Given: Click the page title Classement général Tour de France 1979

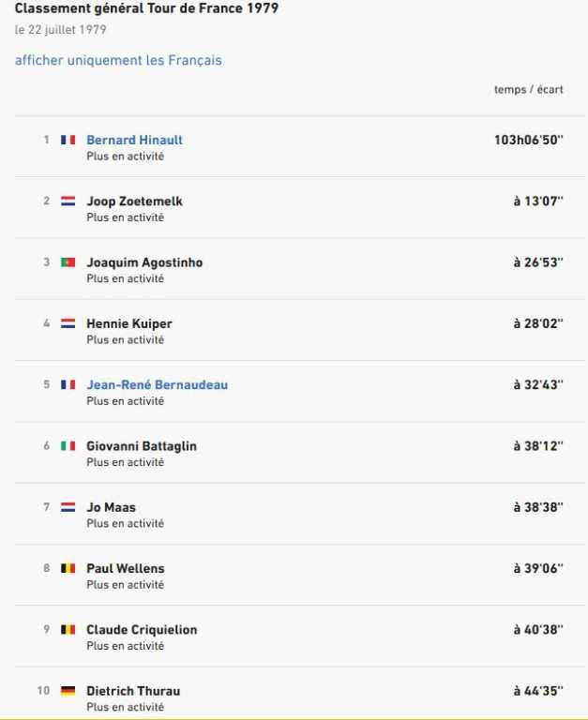Looking at the screenshot, I should pos(146,8).
